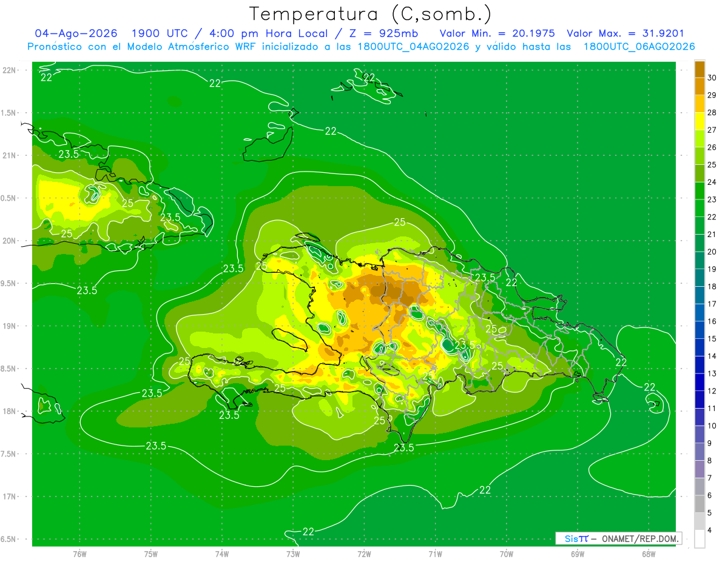This screenshot has height=562, width=728.
Task: Select valid-until time '1800UTC_06AGO2026'
Action: (639, 47)
